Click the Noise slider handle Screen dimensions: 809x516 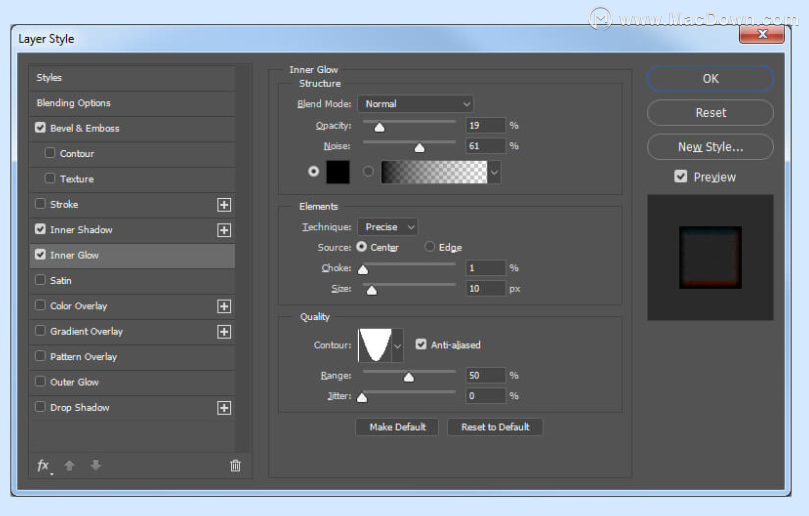(x=419, y=148)
